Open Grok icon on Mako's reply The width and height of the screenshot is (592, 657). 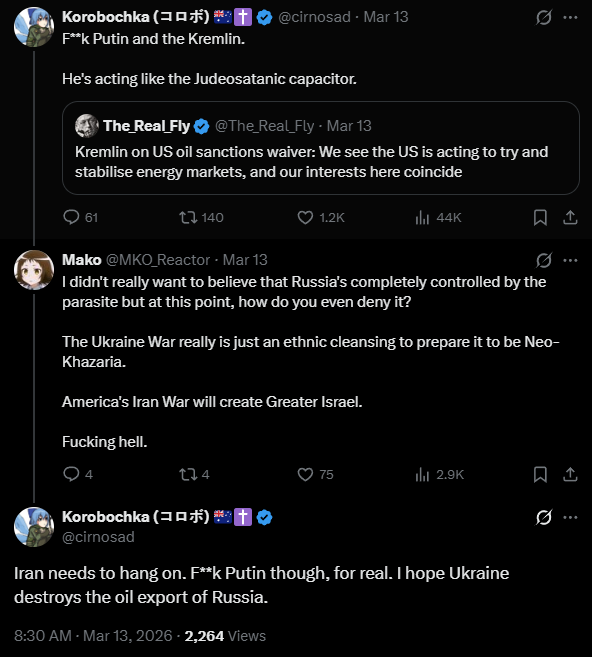tap(543, 260)
